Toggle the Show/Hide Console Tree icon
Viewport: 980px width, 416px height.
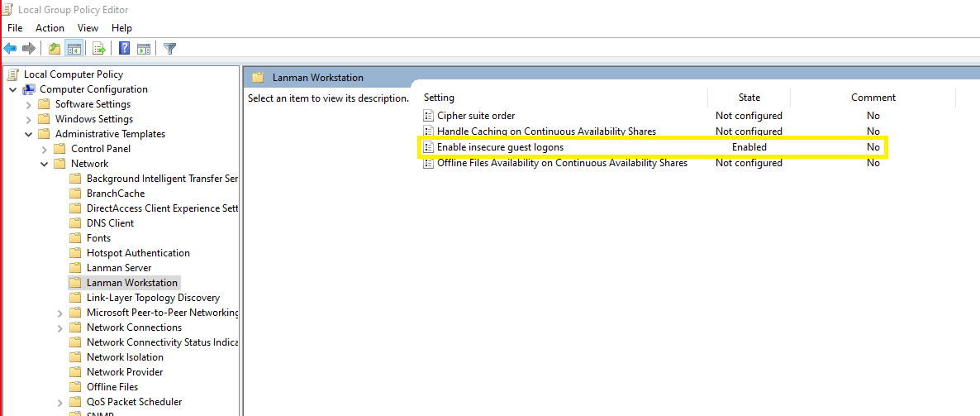click(74, 48)
